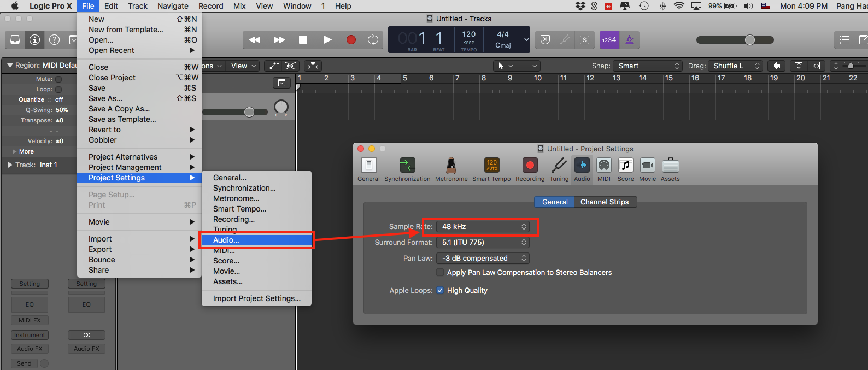Click the Fast Forward transport button
This screenshot has height=370, width=868.
[279, 39]
